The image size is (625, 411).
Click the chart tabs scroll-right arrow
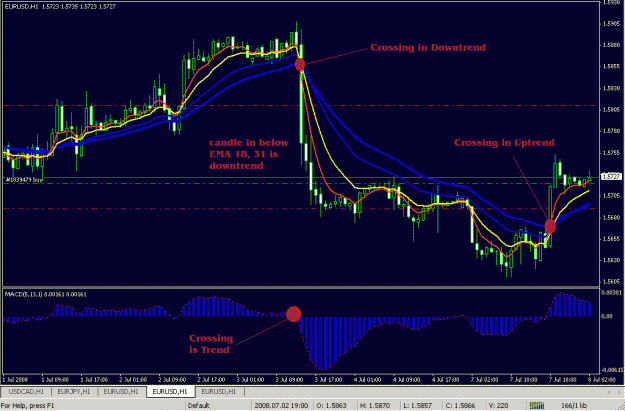point(617,392)
